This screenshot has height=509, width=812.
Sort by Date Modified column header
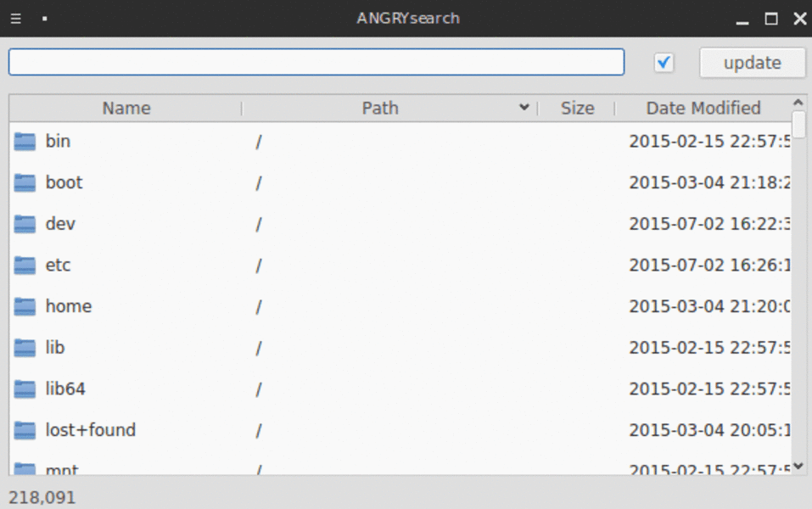(x=703, y=108)
